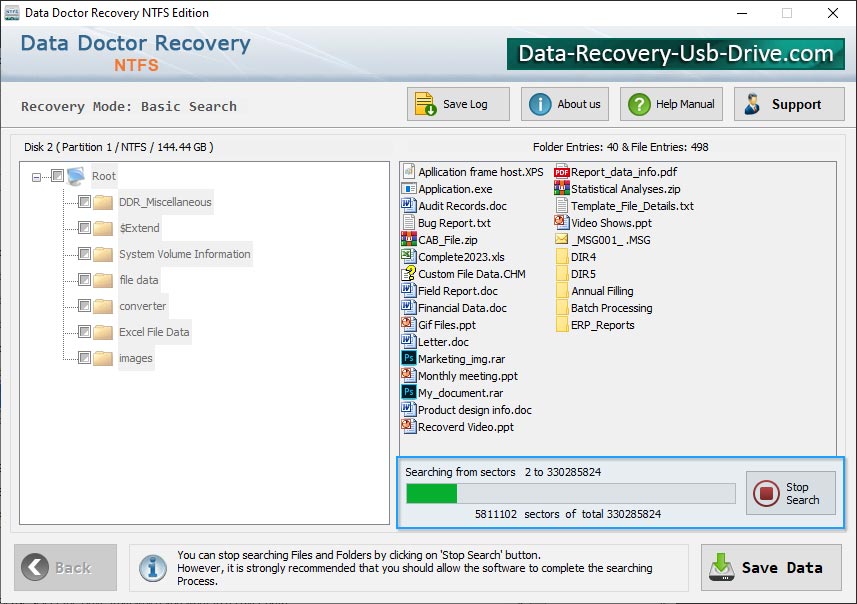Click the Complete2023.xls Excel icon
Screen dimensions: 857x604
[409, 256]
